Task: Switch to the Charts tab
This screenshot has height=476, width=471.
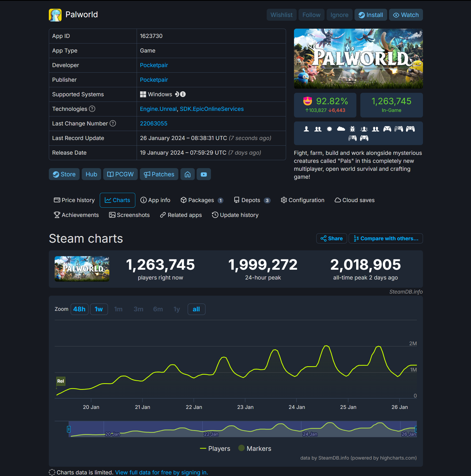Action: point(118,200)
